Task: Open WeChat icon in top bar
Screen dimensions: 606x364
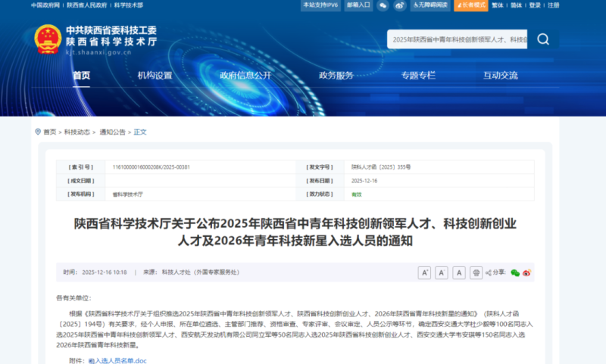Action: click(383, 5)
